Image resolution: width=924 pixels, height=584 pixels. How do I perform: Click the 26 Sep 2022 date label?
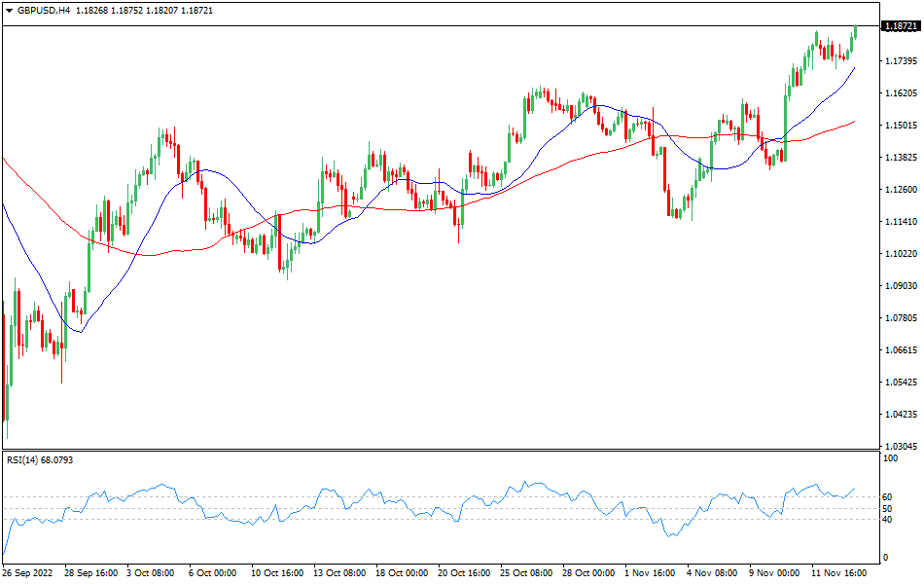point(31,574)
